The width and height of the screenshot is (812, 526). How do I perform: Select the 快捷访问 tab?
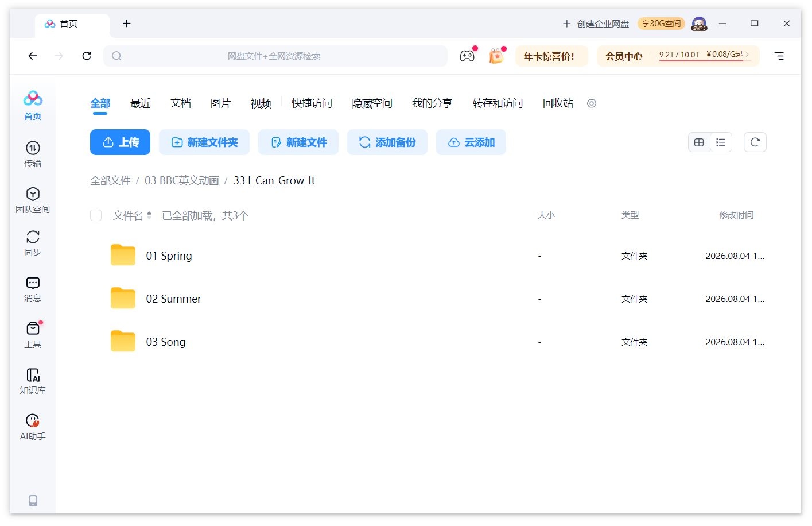(312, 103)
